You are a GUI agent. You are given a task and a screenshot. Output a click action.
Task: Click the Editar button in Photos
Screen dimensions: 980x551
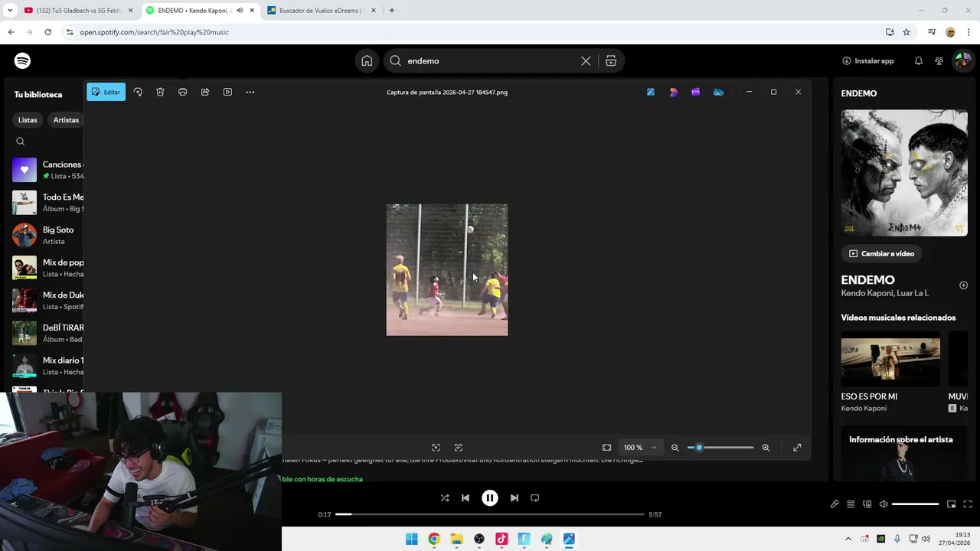tap(106, 92)
